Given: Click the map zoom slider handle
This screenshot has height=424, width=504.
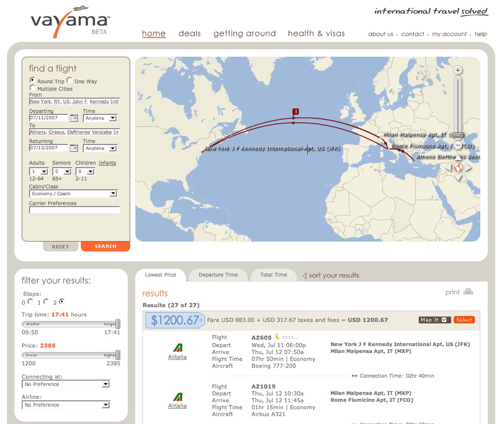Looking at the screenshot, I should click(458, 135).
